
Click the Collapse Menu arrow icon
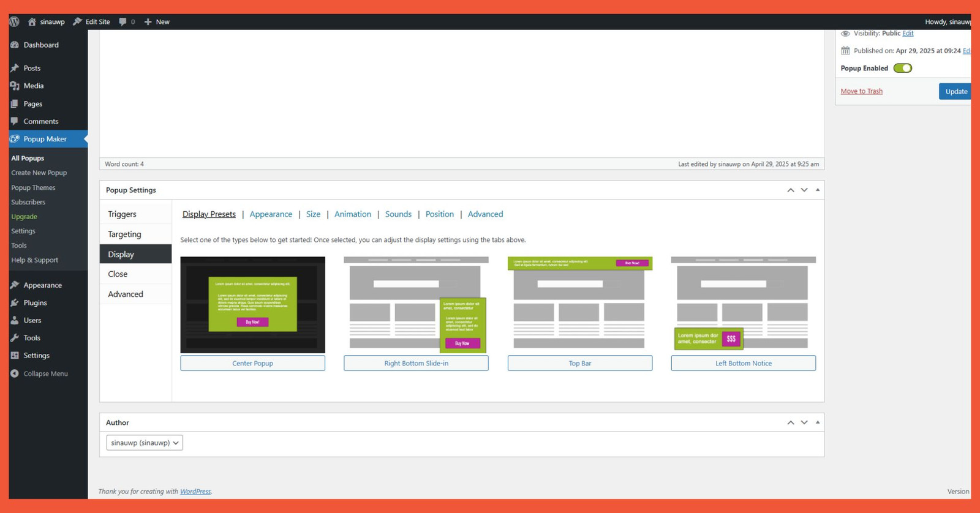tap(15, 373)
